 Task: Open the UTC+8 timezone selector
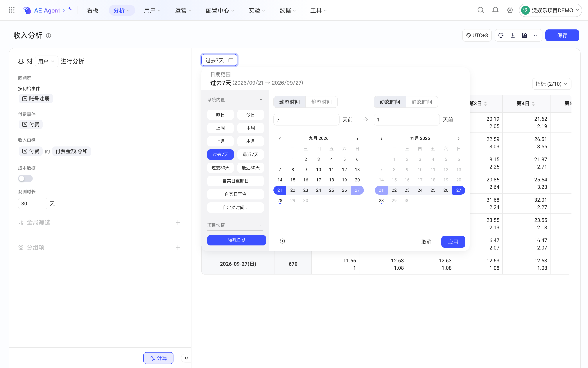click(x=477, y=35)
